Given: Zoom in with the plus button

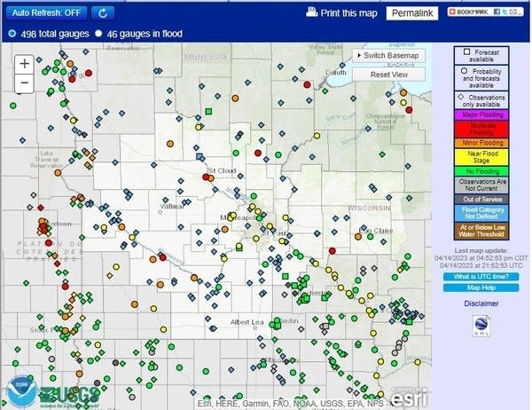Looking at the screenshot, I should click(25, 64).
